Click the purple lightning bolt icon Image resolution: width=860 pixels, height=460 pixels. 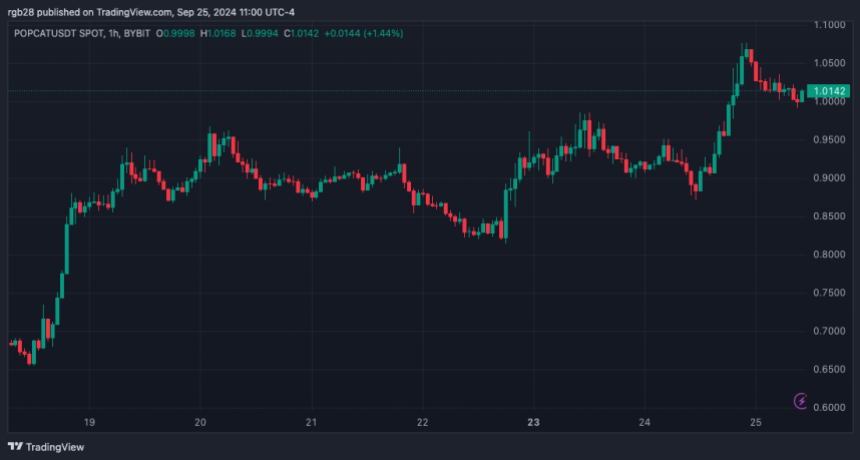coord(800,401)
